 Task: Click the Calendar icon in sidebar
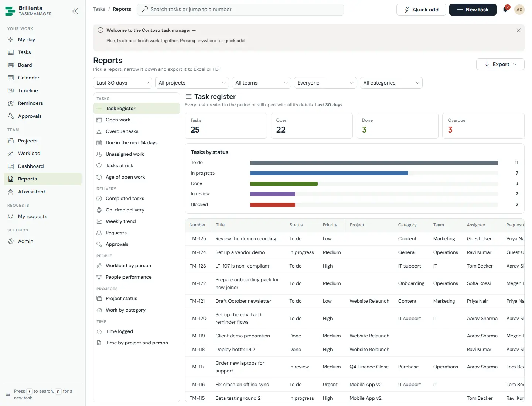click(x=11, y=78)
